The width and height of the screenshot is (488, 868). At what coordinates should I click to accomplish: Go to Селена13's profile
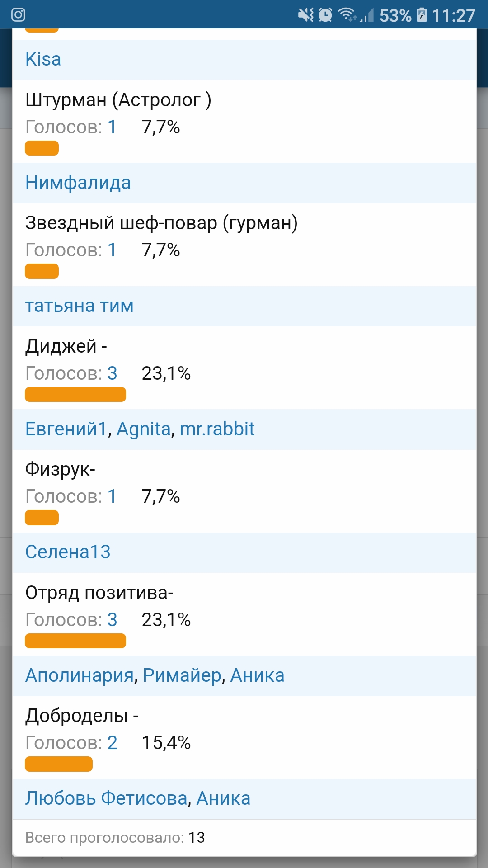pos(68,552)
